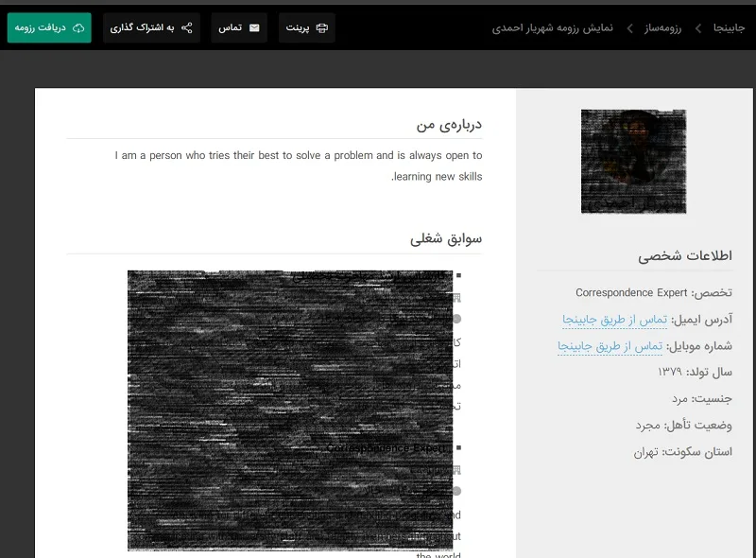Screen dimensions: 756x558
Task: Click the building icon under the second job
Action: click(456, 470)
